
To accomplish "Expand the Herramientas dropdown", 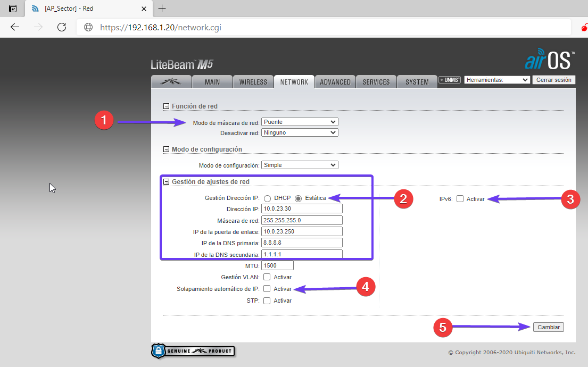I will pos(497,80).
